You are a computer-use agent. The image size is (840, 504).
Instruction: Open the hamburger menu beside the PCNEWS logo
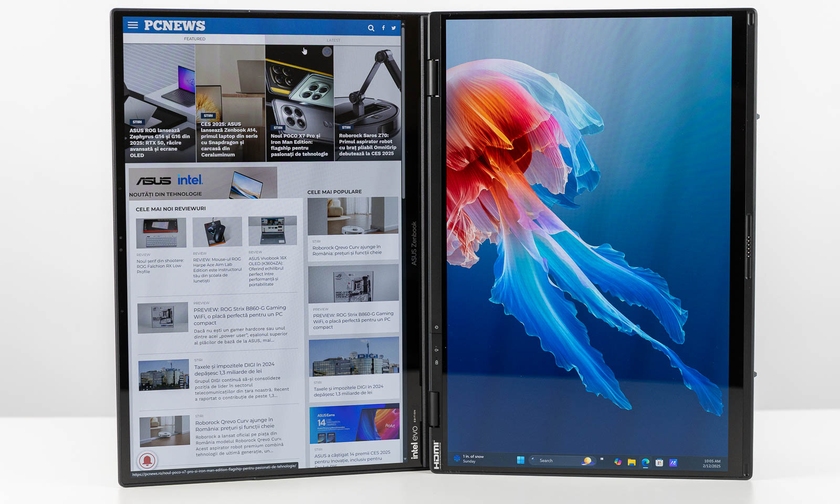click(133, 25)
